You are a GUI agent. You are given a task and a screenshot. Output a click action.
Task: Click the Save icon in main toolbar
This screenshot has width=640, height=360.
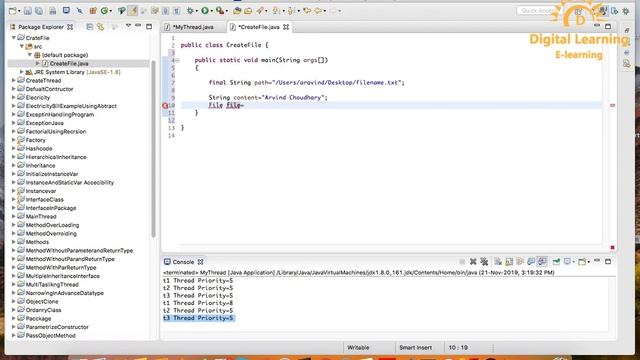(27, 11)
